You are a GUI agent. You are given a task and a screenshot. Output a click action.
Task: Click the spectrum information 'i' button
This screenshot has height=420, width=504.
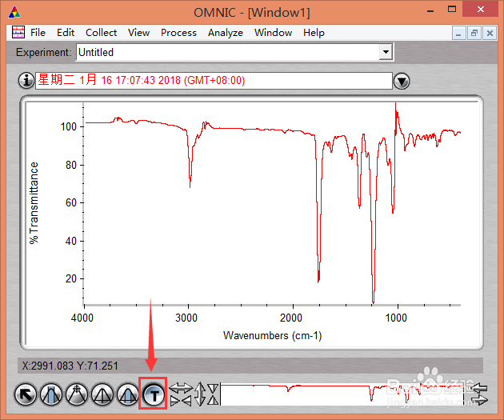coord(26,80)
